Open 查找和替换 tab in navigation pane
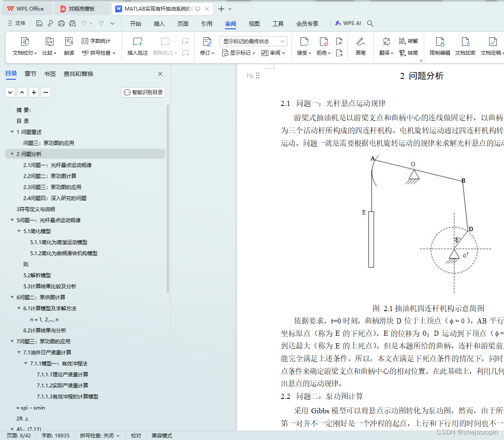Viewport: 504px width, 440px height. (78, 74)
